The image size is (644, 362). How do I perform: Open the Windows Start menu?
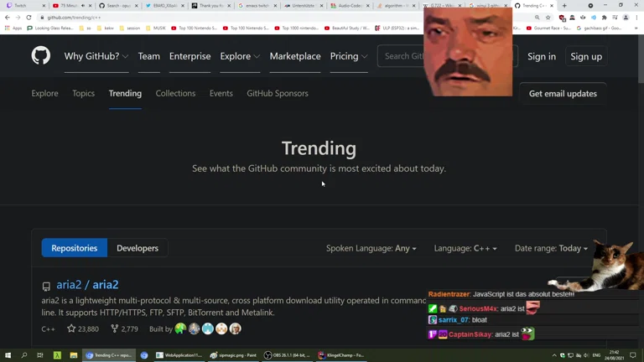(x=8, y=355)
